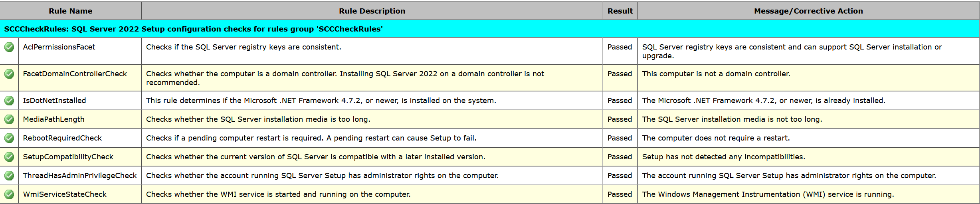Select the FacetDomainControllerCheck rule name
This screenshot has width=980, height=204.
pos(75,74)
